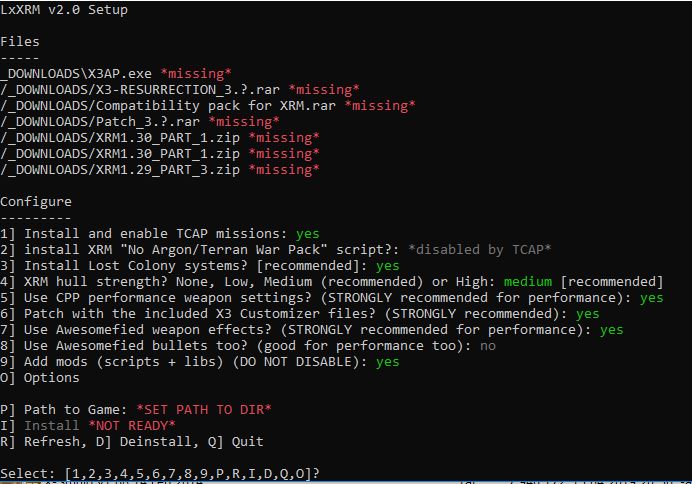Click 'Add mods (scripts + libs)' line
The height and width of the screenshot is (484, 692).
[199, 362]
